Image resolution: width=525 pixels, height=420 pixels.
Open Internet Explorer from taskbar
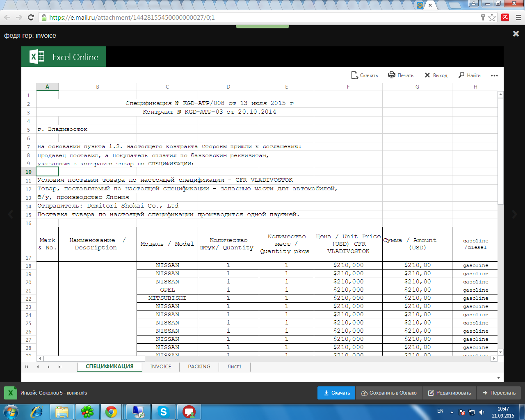37,412
